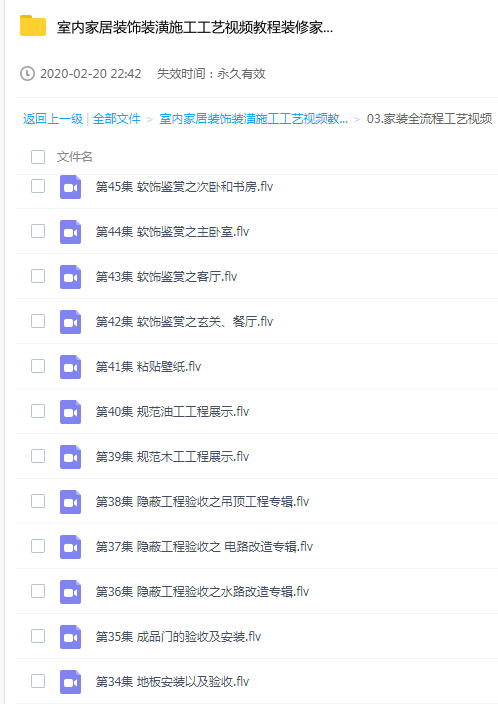Click the clock icon beside share date
Viewport: 498px width, 704px height.
[27, 74]
